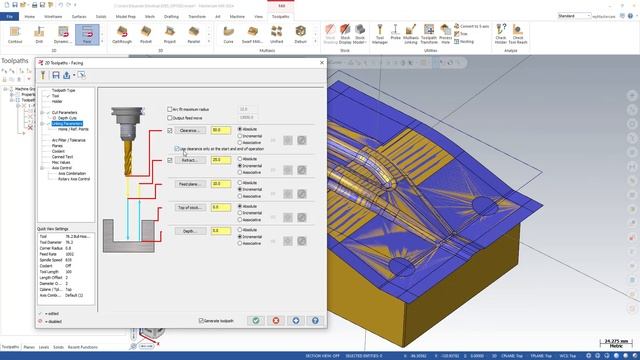This screenshot has width=640, height=360.
Task: Click the blue Apply plus button
Action: click(x=296, y=320)
